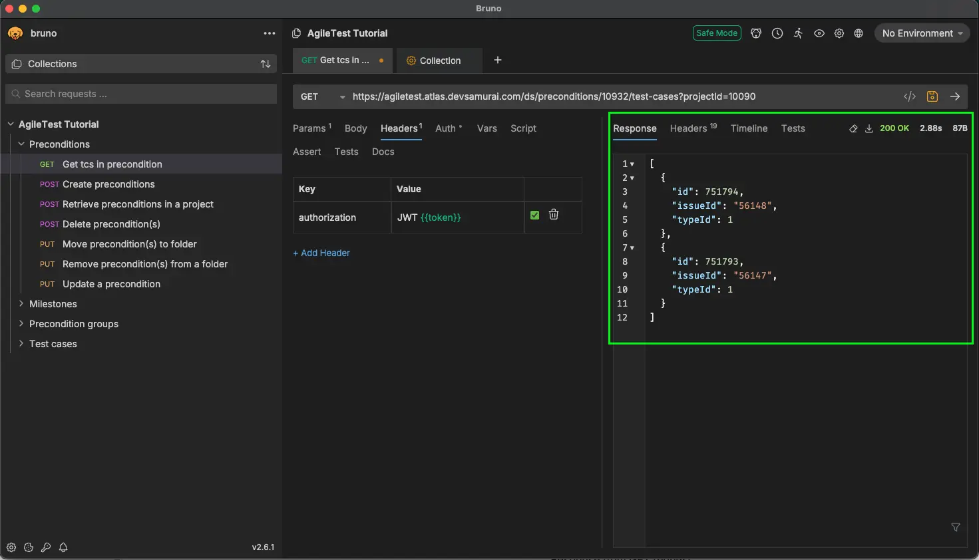Select the Collection settings tab
979x560 pixels.
click(x=439, y=61)
